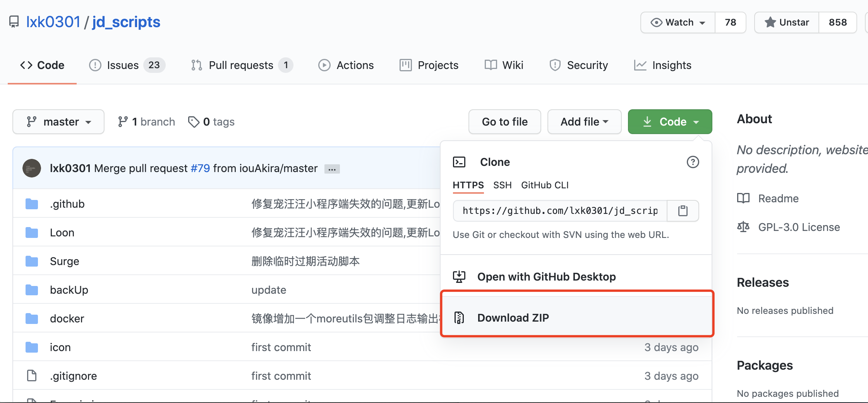Click the Surge folder icon
Screen dimensions: 868x403
coord(32,261)
